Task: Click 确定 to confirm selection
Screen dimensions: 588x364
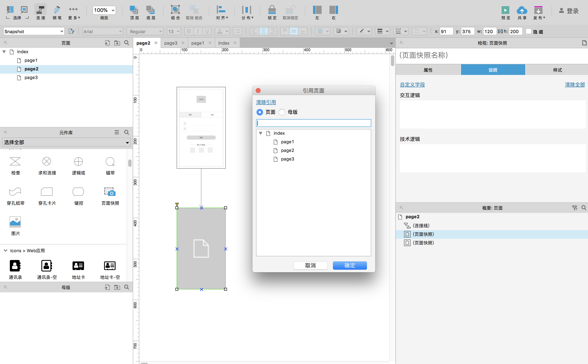Action: coord(350,265)
